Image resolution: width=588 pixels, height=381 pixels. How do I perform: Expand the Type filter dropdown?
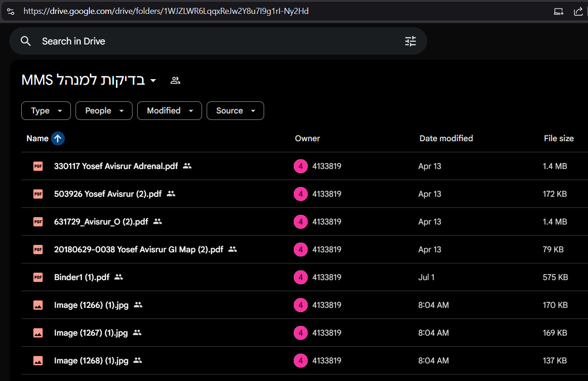click(46, 111)
